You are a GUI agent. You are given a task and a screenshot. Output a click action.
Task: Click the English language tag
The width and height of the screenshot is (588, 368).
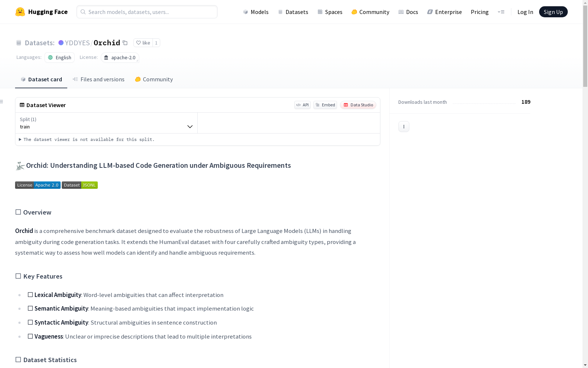click(x=60, y=57)
